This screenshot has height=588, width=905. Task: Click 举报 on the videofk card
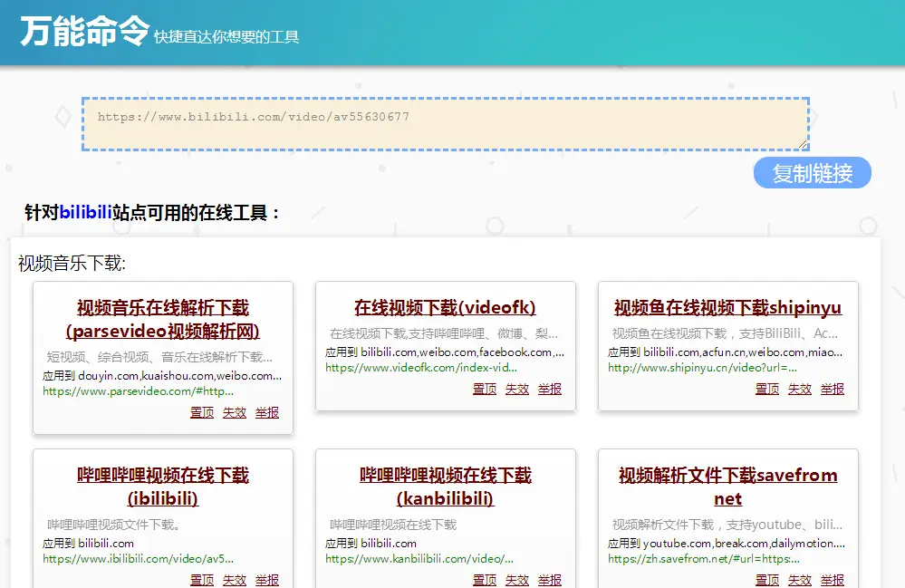[x=550, y=389]
